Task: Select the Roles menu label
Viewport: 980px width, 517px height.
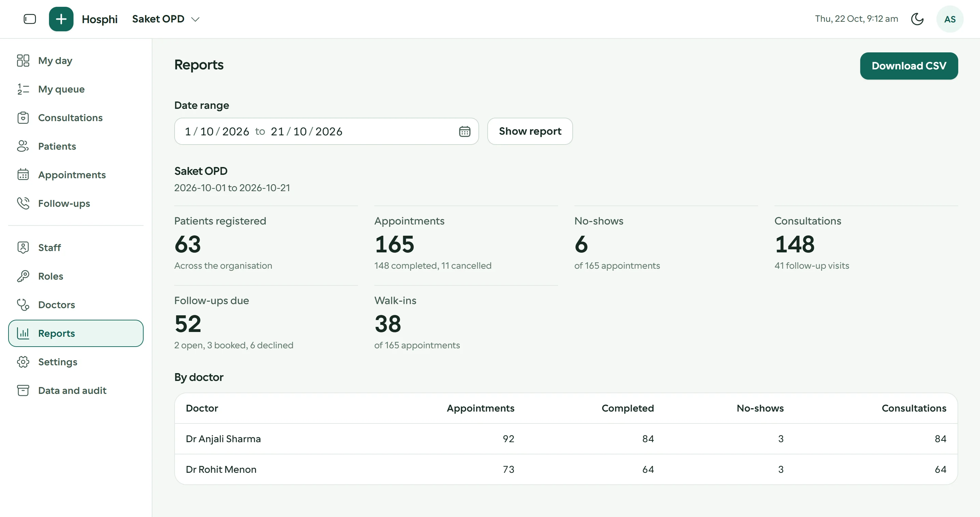Action: tap(51, 276)
